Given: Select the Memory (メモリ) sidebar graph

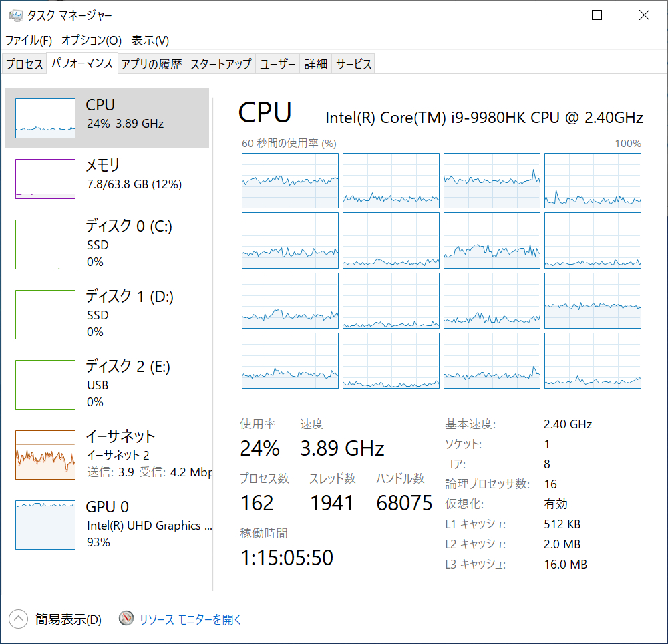Looking at the screenshot, I should point(45,178).
